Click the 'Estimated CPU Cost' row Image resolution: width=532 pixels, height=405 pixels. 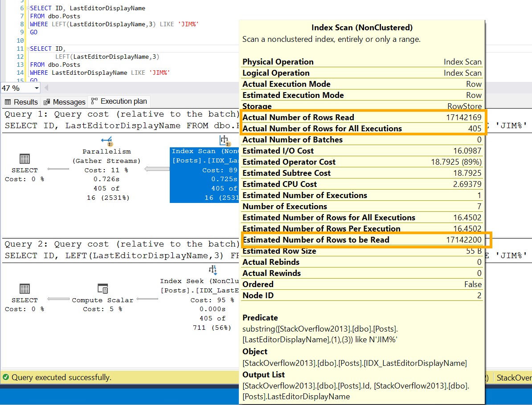[362, 184]
